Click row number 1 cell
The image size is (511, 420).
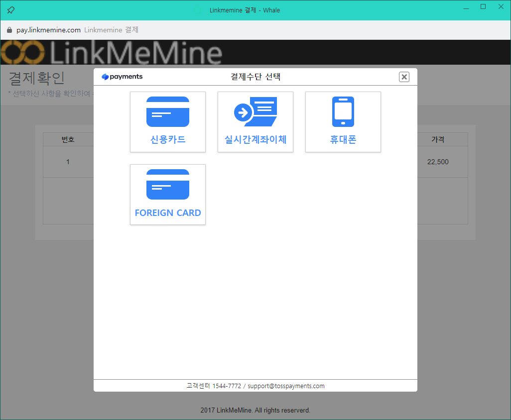pos(68,162)
